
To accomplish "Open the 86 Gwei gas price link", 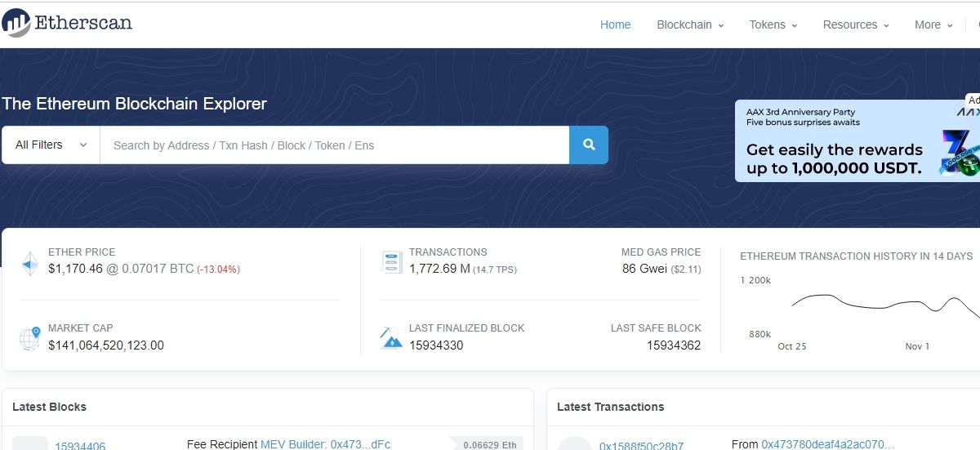I will click(x=644, y=268).
